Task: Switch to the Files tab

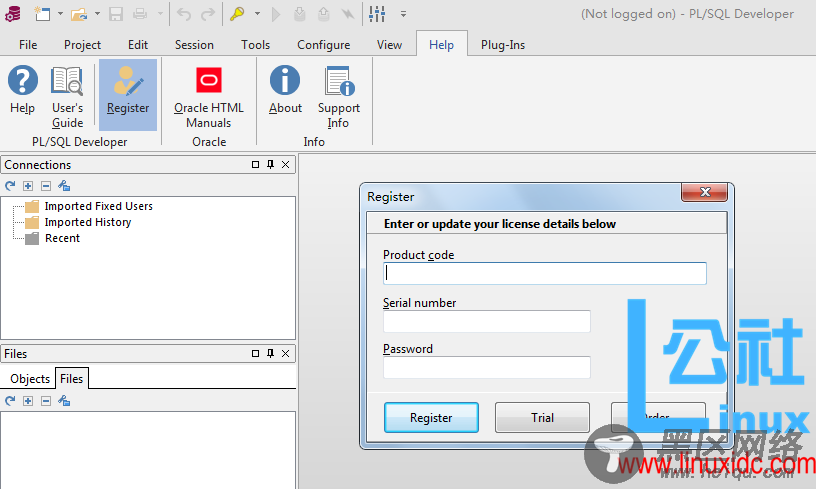Action: pyautogui.click(x=71, y=378)
